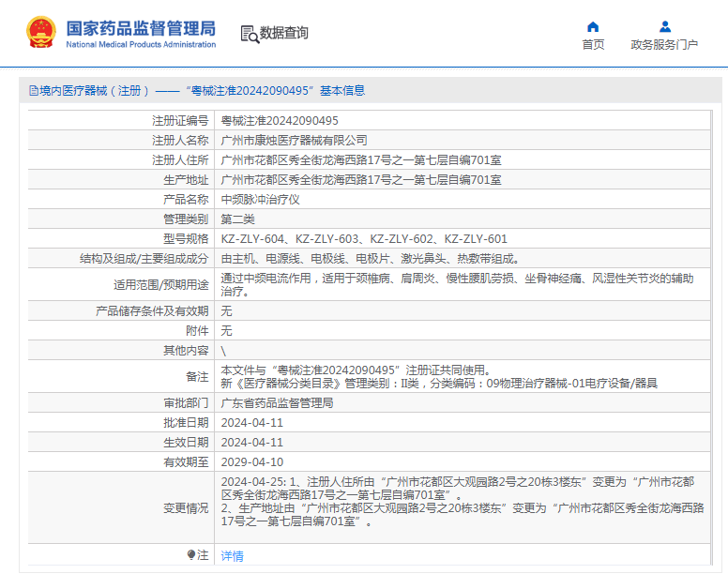Click the KZ-ZLY-604 model list value

point(364,239)
